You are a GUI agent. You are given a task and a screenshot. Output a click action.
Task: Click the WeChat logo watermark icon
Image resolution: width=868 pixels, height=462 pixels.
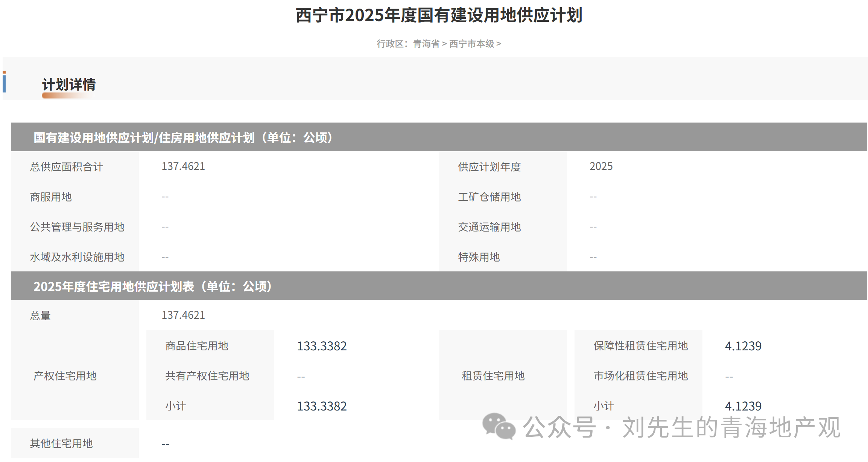point(499,427)
